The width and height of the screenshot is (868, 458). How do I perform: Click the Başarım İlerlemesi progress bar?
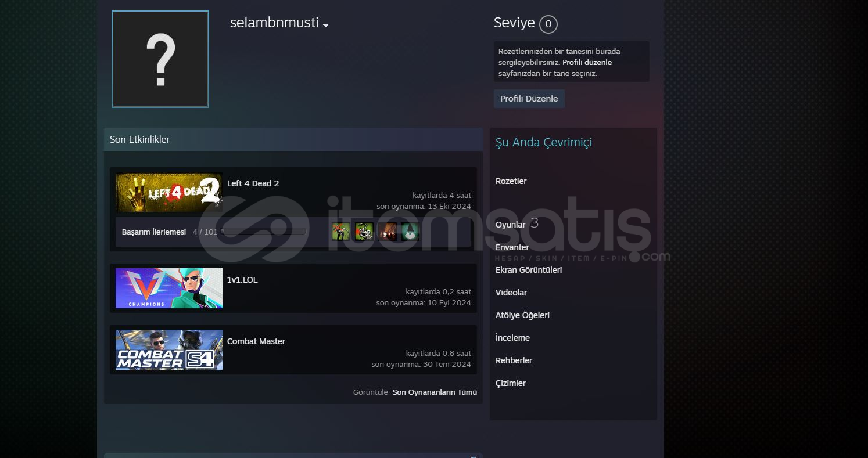(263, 231)
